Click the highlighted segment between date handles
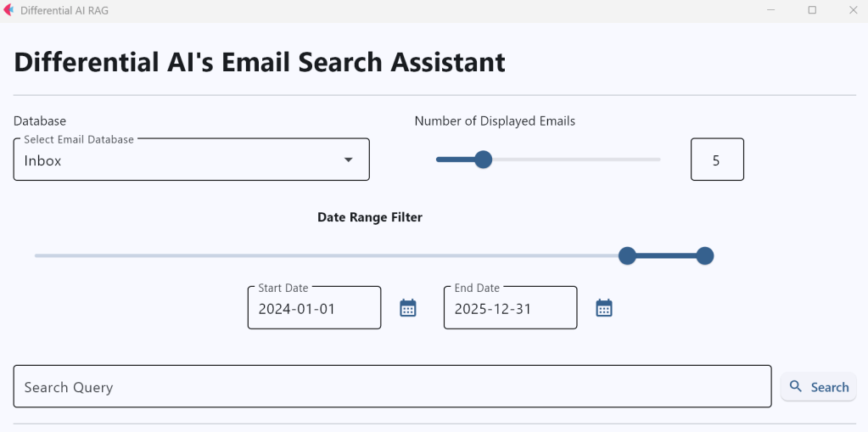 tap(666, 255)
